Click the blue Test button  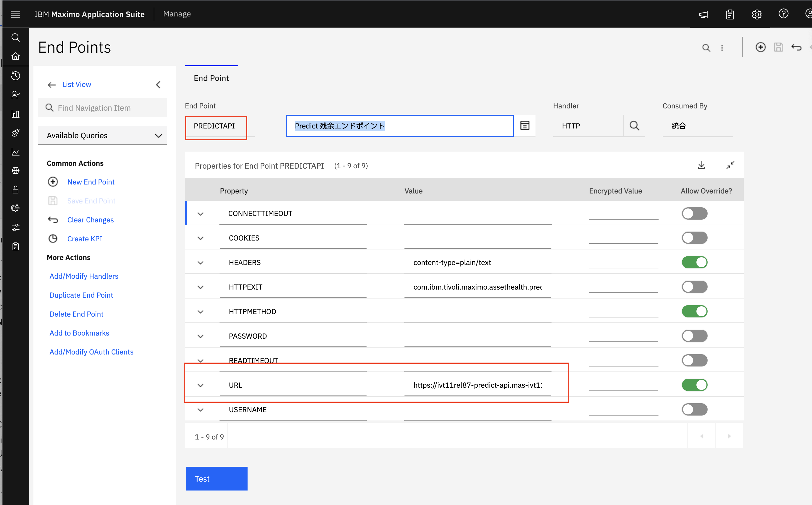[x=217, y=478]
